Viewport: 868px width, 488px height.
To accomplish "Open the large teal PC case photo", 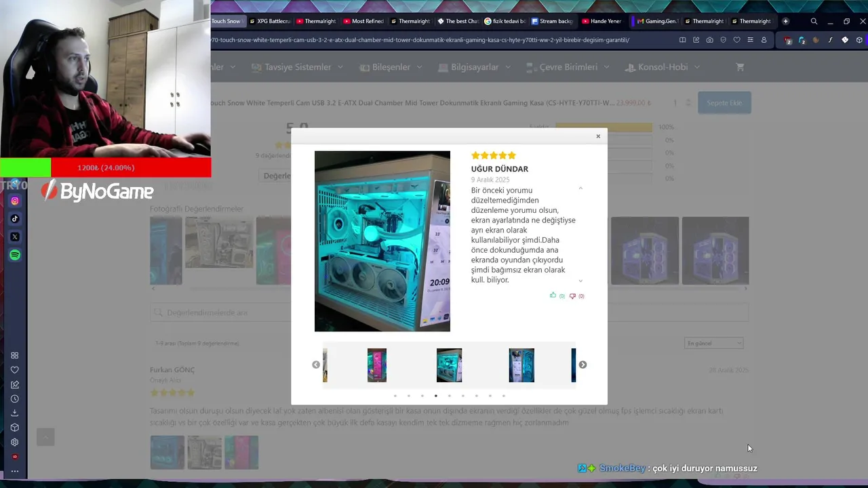I will [382, 241].
